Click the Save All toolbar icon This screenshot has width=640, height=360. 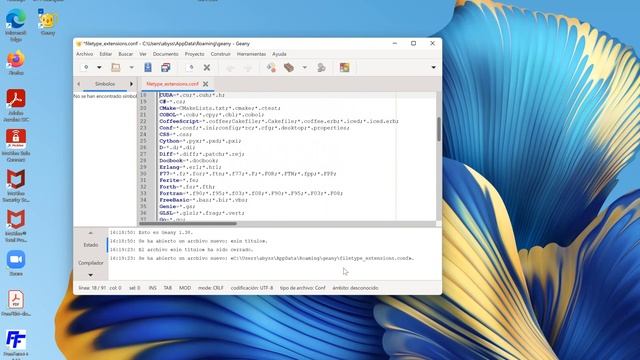click(x=166, y=67)
